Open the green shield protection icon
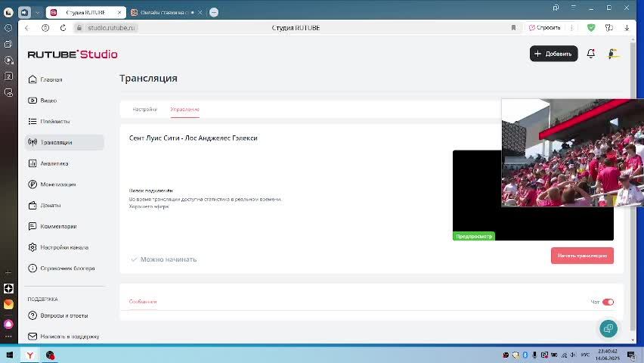Image resolution: width=644 pixels, height=363 pixels. click(591, 28)
